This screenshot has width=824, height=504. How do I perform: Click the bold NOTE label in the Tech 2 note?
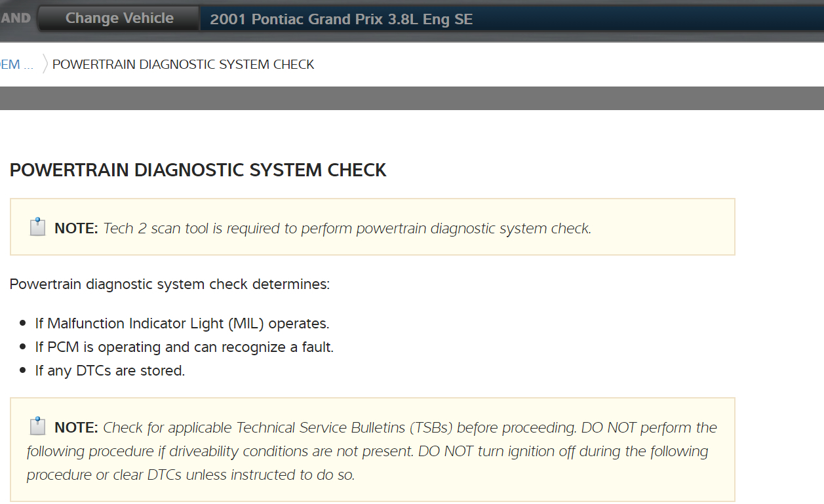[76, 229]
